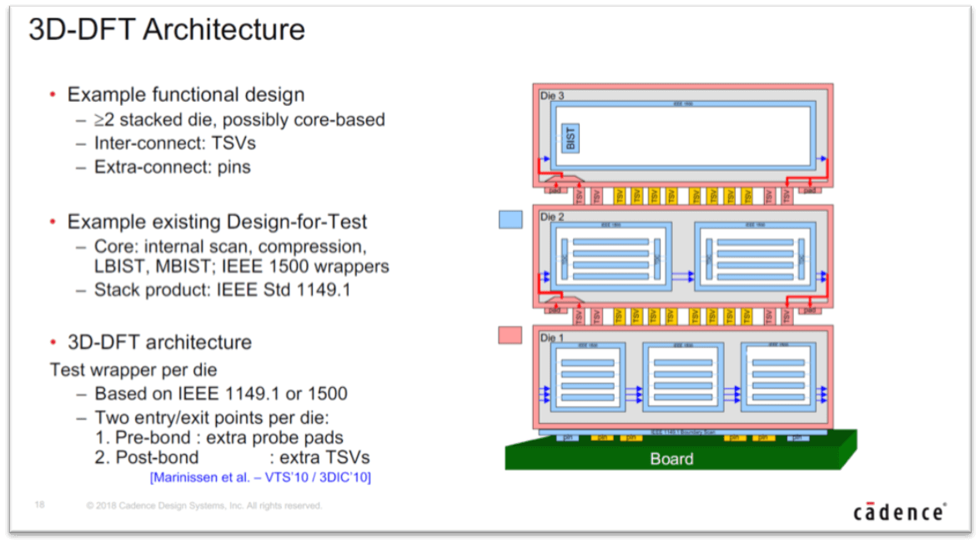980x544 pixels.
Task: Select the Die 2 label
Action: pyautogui.click(x=552, y=217)
